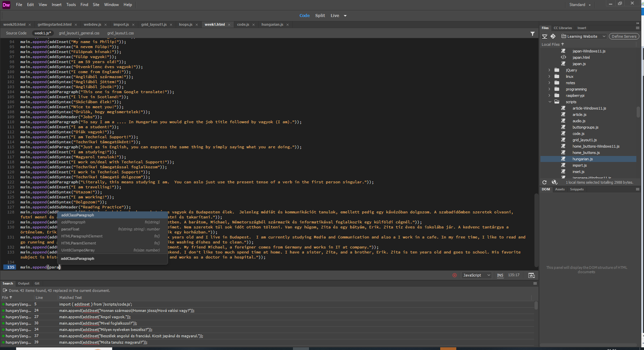
Task: Select grid_layout1.css related file
Action: pos(121,33)
